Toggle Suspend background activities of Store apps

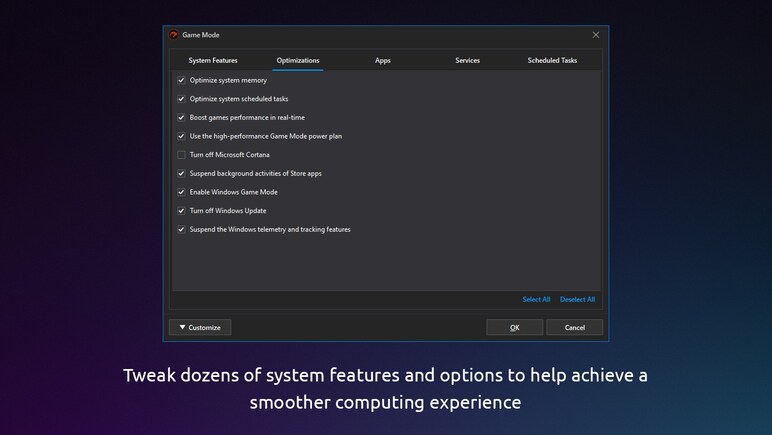click(x=181, y=173)
